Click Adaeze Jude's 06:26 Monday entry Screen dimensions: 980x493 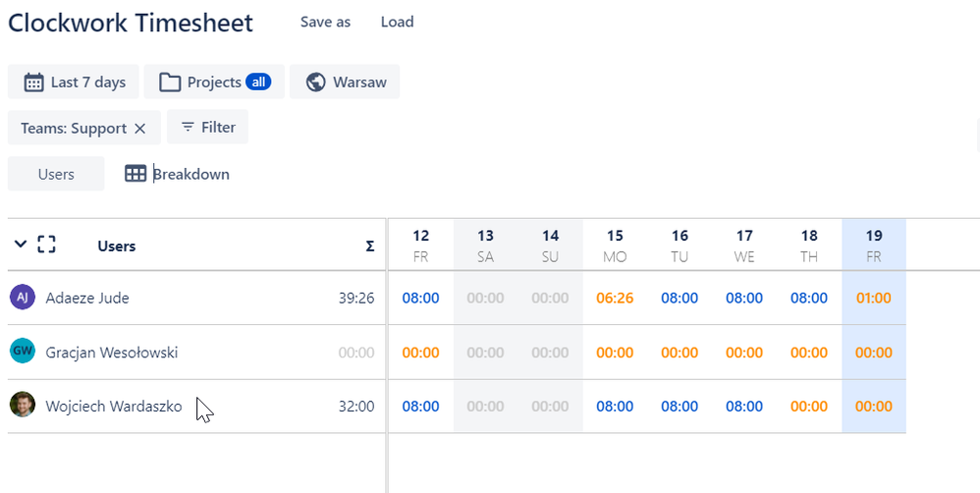point(615,298)
